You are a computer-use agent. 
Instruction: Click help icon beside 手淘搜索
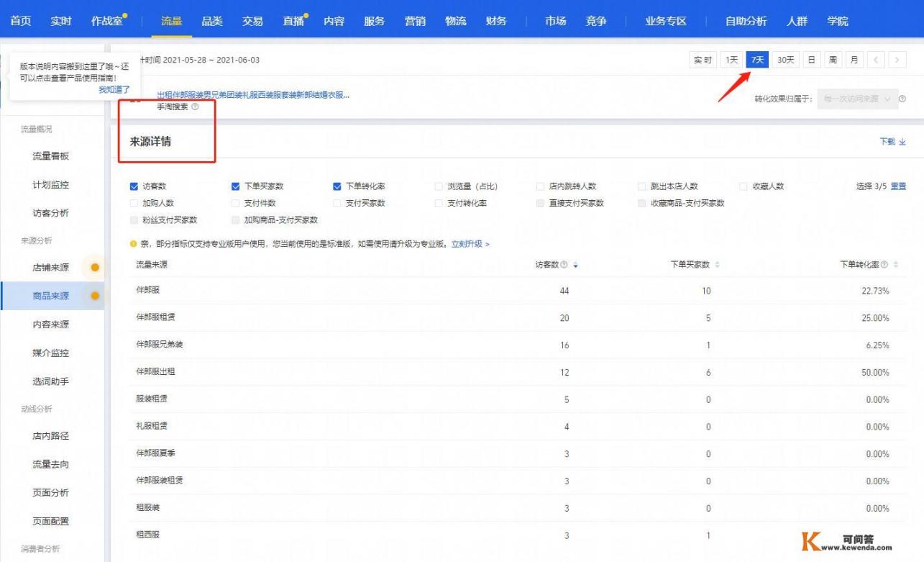coord(195,106)
